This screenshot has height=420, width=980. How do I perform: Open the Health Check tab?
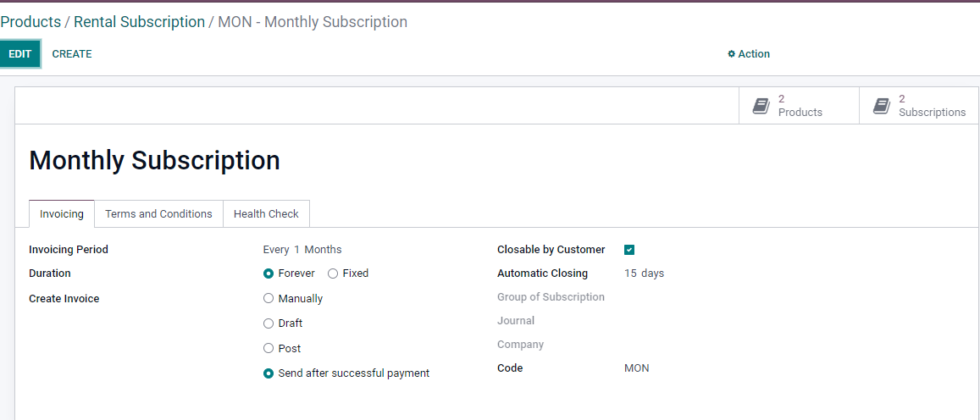point(266,213)
